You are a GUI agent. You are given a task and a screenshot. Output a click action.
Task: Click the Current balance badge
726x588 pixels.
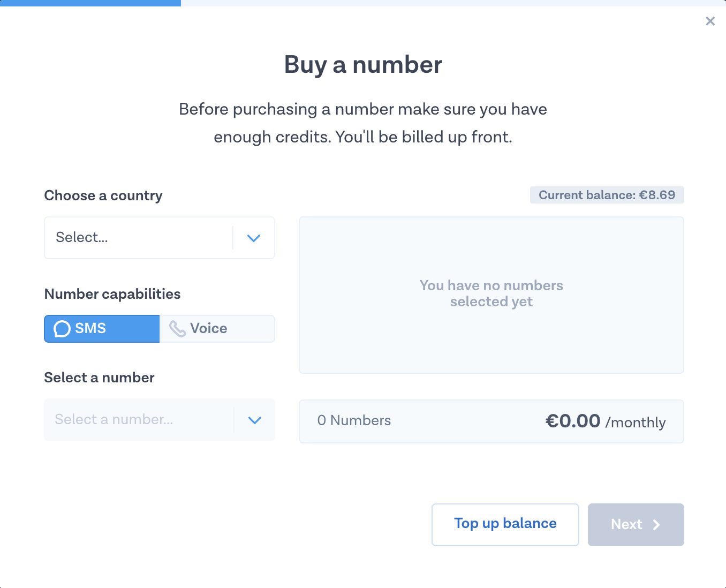(x=607, y=195)
